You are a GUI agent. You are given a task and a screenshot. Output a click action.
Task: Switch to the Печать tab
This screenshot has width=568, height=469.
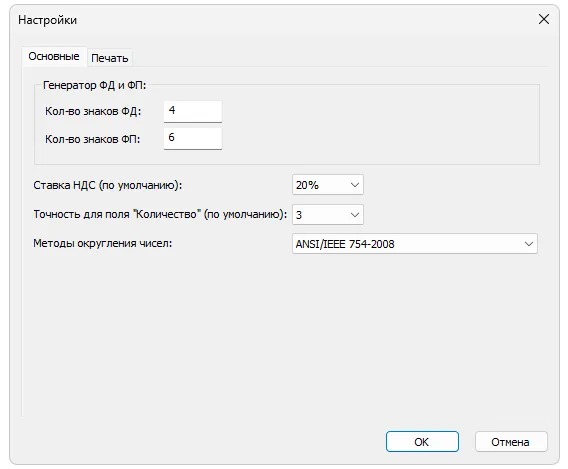(x=109, y=58)
